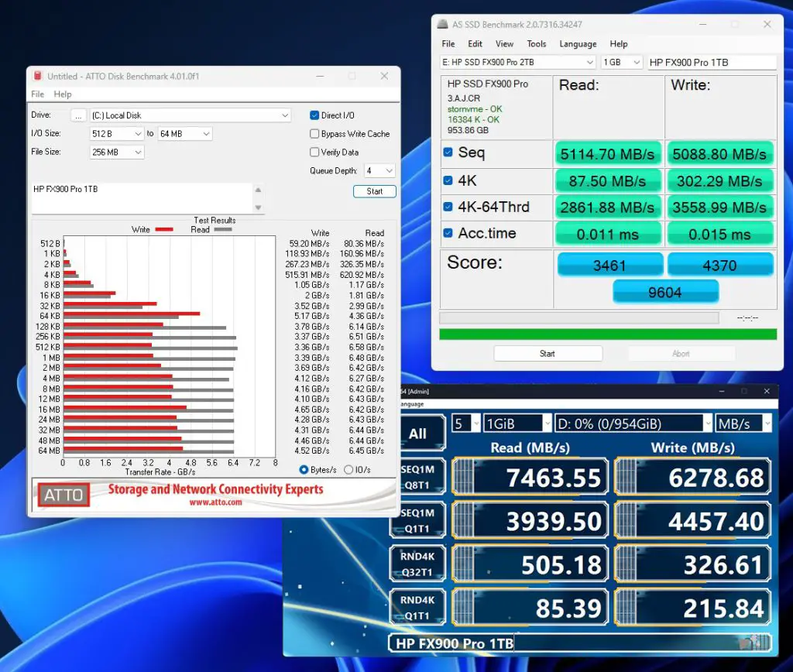Click the 64 KB row write value 5.17 GB/s
Image resolution: width=793 pixels, height=672 pixels.
[311, 316]
